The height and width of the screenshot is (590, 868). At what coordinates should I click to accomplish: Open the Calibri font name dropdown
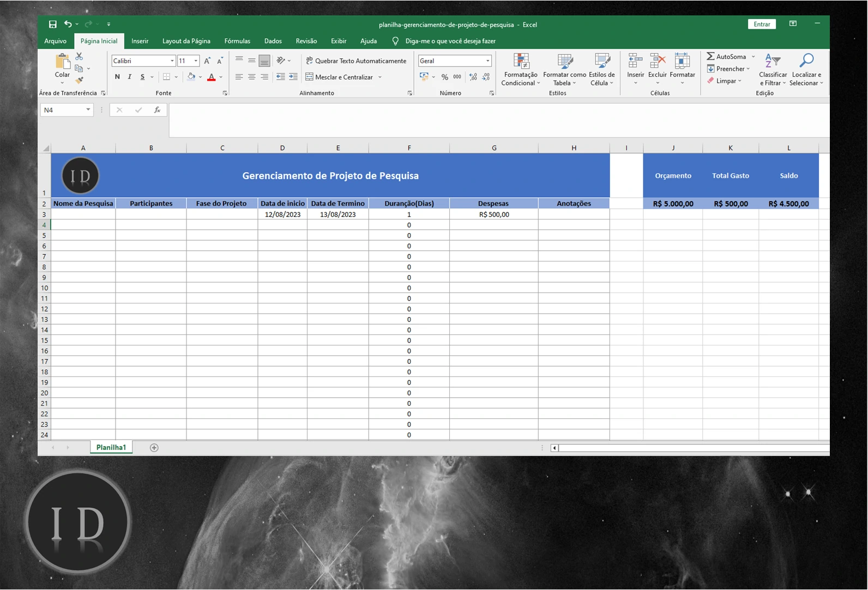172,61
